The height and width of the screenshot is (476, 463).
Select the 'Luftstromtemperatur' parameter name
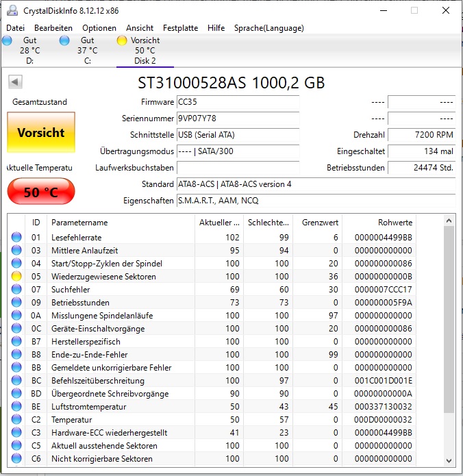pyautogui.click(x=88, y=407)
